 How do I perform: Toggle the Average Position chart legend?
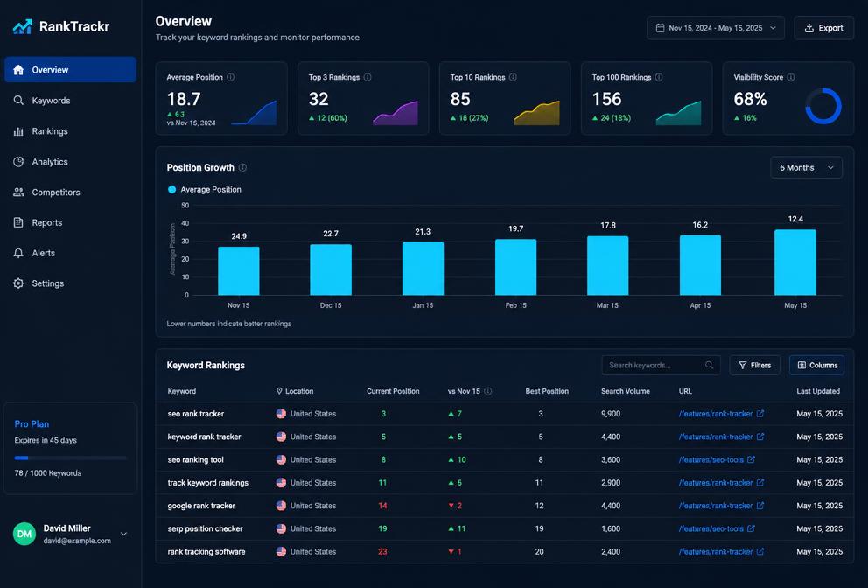[204, 189]
